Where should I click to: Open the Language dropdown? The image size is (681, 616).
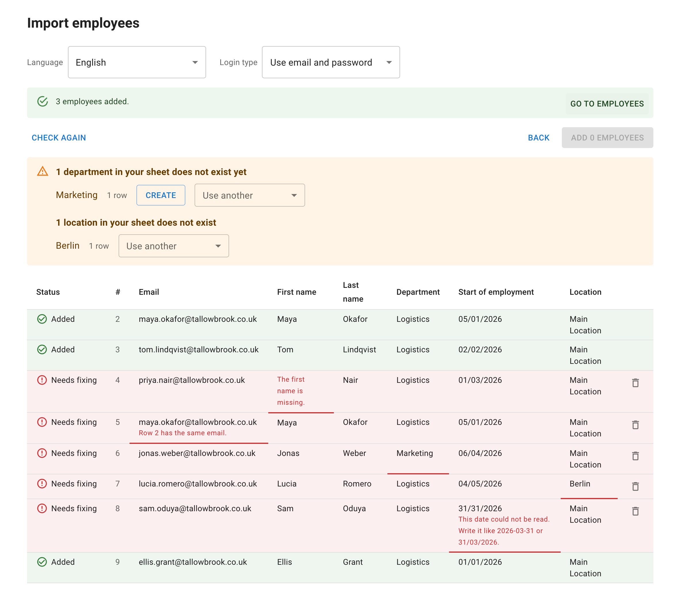point(137,62)
